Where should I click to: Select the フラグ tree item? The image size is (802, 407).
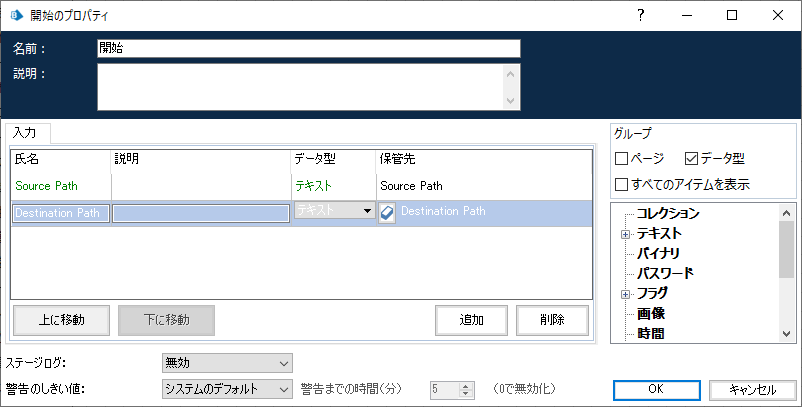click(652, 293)
